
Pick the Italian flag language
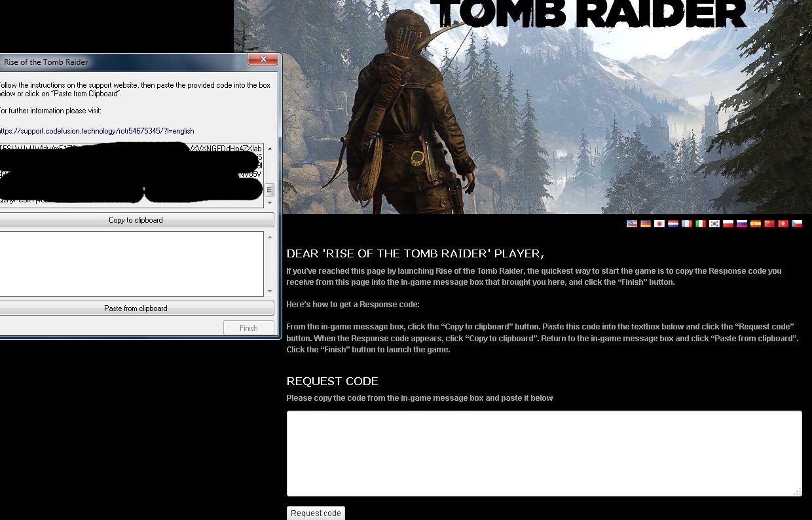[701, 224]
